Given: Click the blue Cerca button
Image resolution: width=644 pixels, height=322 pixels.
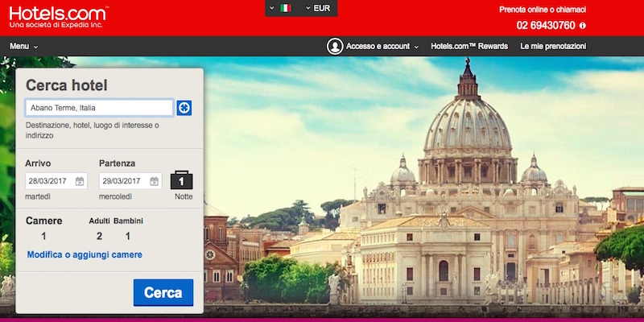Looking at the screenshot, I should (163, 293).
